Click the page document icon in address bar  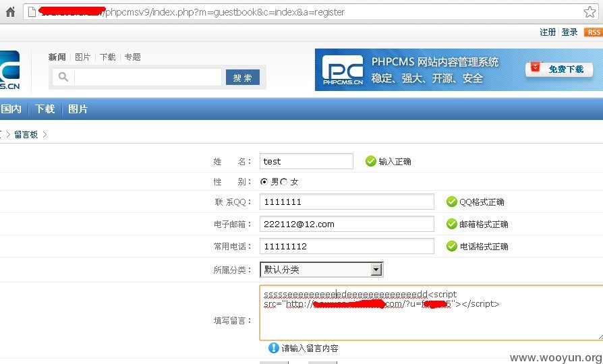tap(32, 12)
